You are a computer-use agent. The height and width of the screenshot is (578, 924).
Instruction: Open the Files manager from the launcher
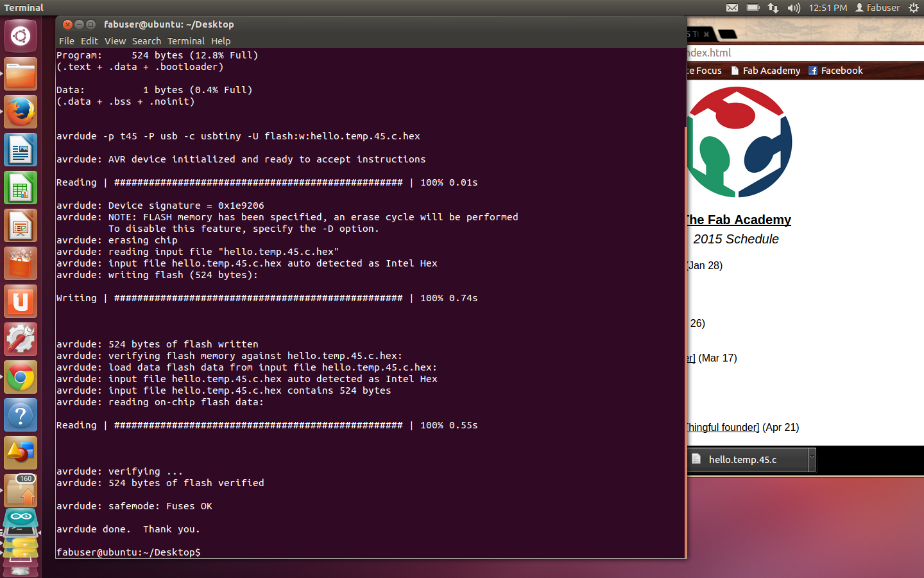(21, 74)
